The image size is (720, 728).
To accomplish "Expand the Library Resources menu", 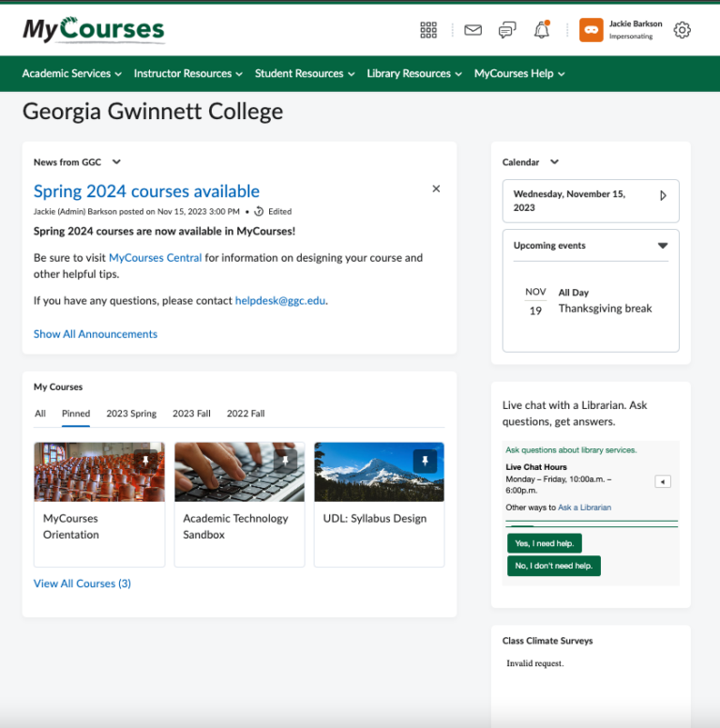I will tap(414, 73).
